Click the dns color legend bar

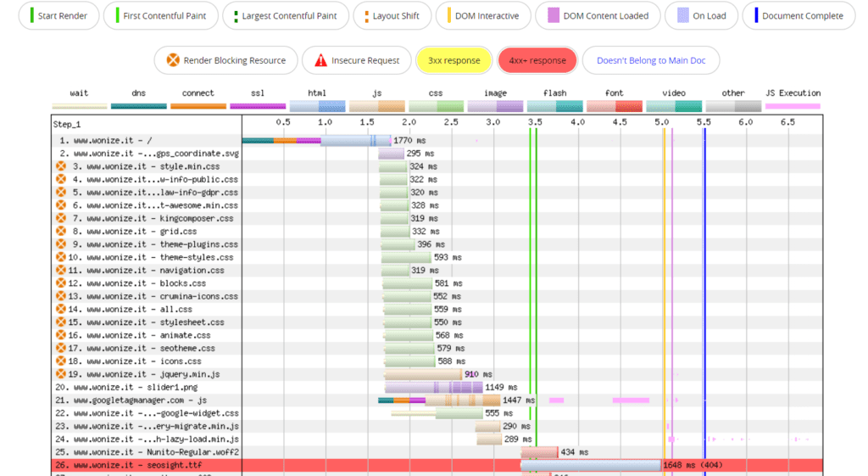click(138, 106)
